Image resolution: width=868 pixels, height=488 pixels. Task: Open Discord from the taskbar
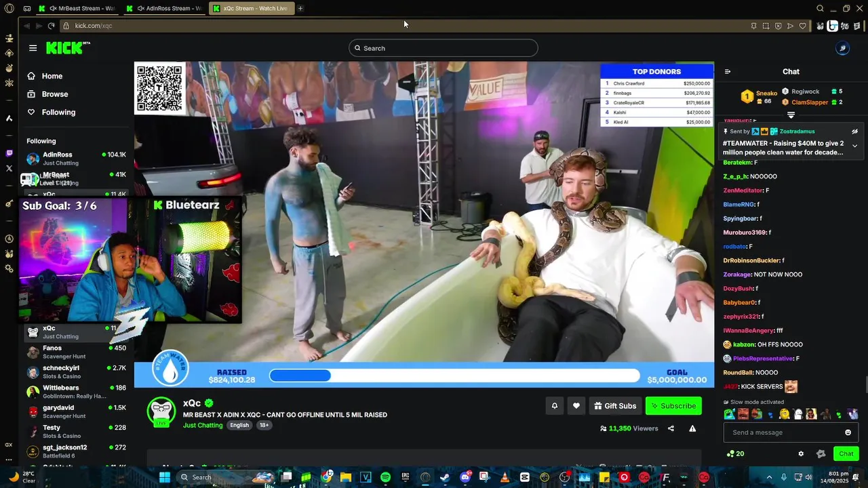tap(465, 477)
